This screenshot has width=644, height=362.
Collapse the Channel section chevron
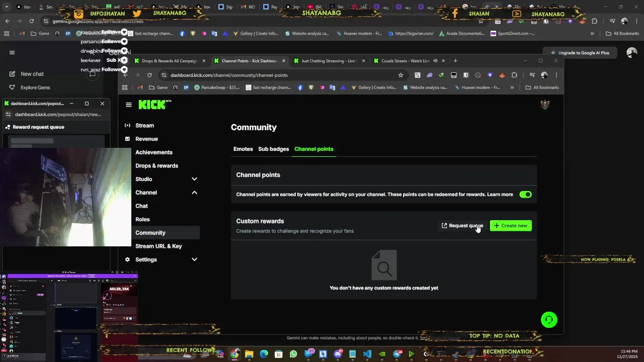[194, 193]
